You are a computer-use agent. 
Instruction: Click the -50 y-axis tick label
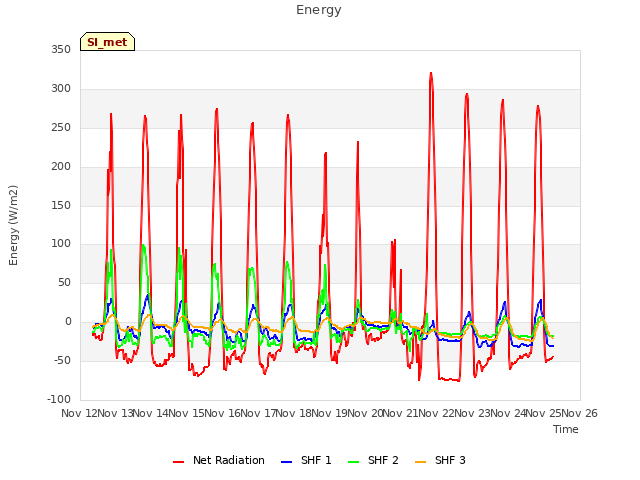pos(62,360)
